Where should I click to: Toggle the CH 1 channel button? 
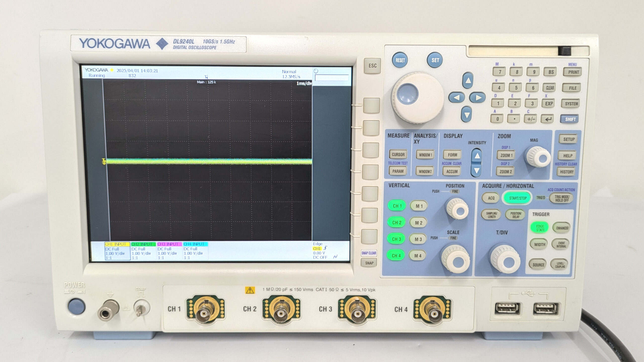397,206
